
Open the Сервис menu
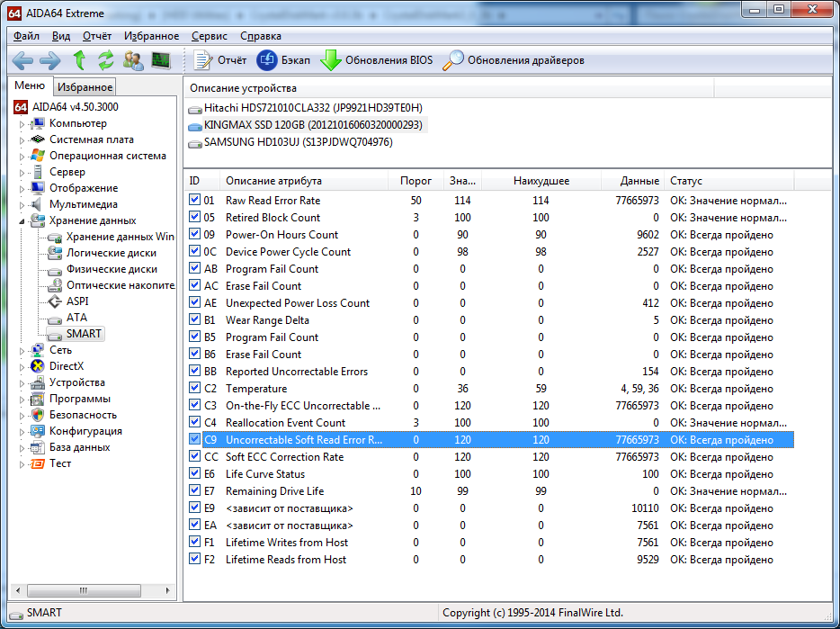(x=210, y=36)
